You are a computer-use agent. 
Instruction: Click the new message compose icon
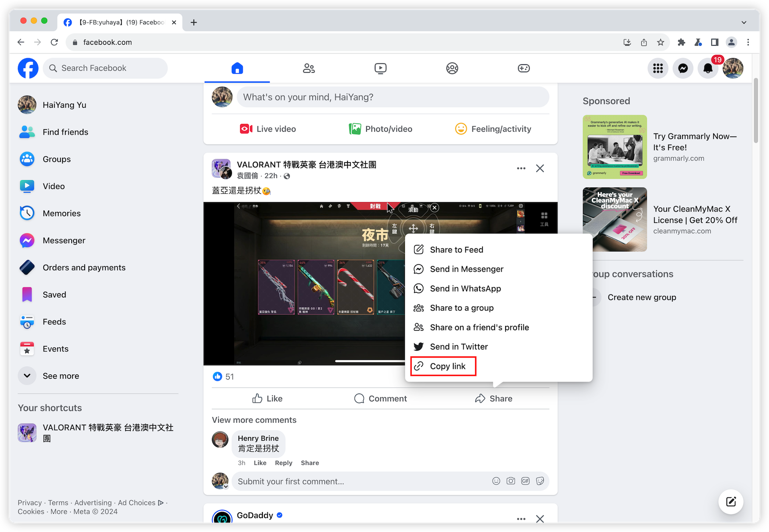pyautogui.click(x=731, y=502)
